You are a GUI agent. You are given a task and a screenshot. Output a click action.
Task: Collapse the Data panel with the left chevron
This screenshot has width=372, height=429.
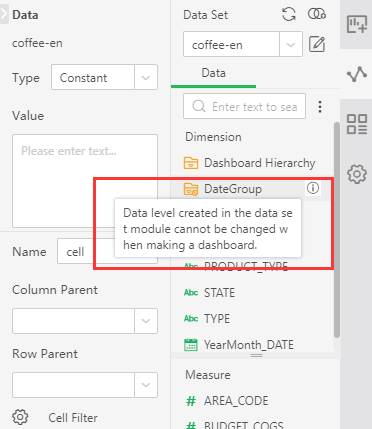tap(4, 14)
